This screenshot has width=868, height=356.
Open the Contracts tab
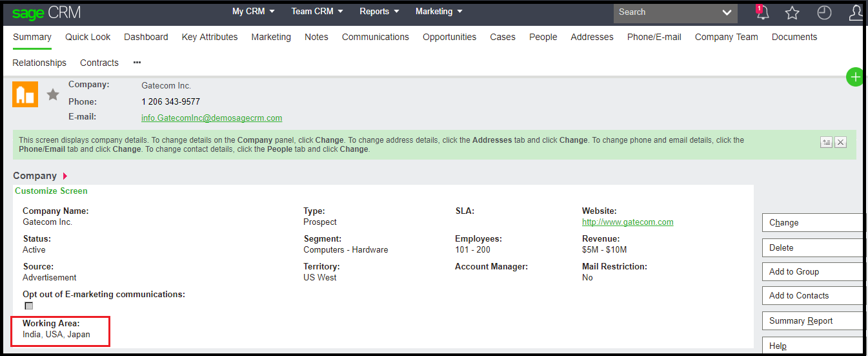pos(99,63)
